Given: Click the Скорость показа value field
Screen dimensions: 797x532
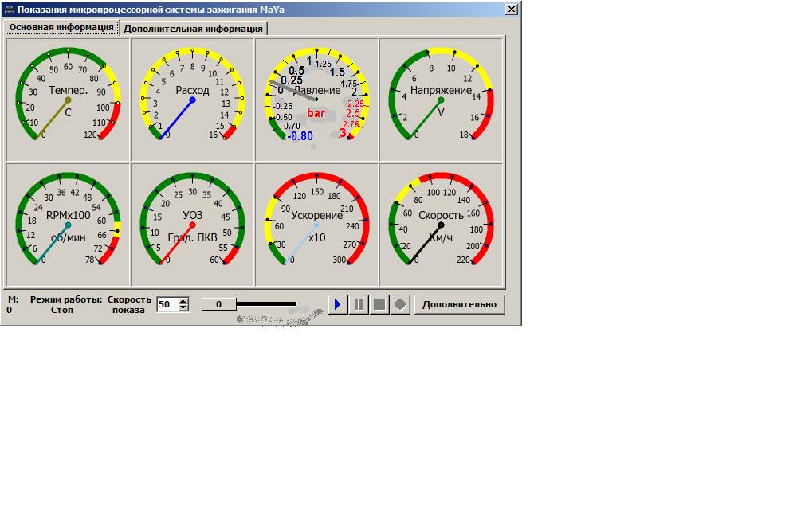Looking at the screenshot, I should click(167, 304).
